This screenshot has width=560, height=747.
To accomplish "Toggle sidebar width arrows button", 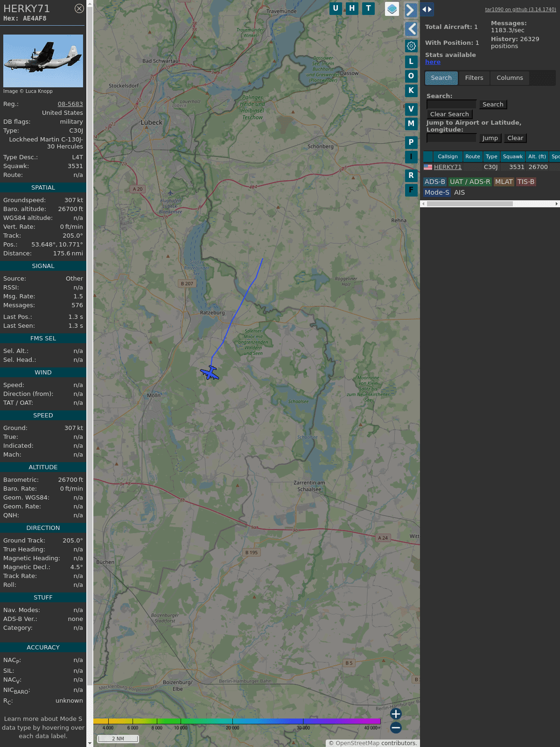I will pos(427,9).
